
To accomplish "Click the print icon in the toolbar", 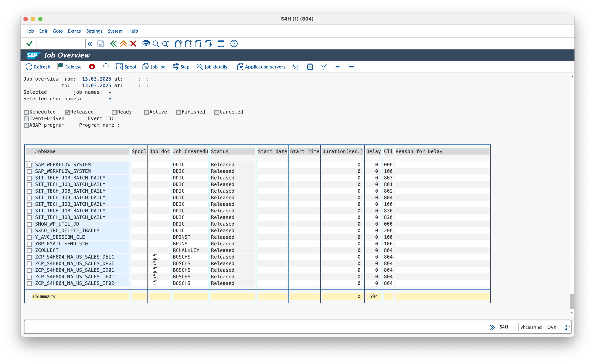I will click(146, 44).
